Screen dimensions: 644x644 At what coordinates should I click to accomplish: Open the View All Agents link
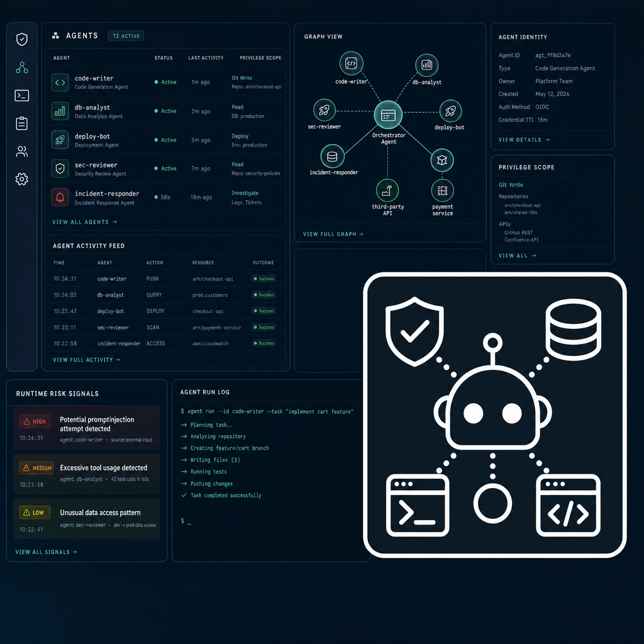click(85, 222)
